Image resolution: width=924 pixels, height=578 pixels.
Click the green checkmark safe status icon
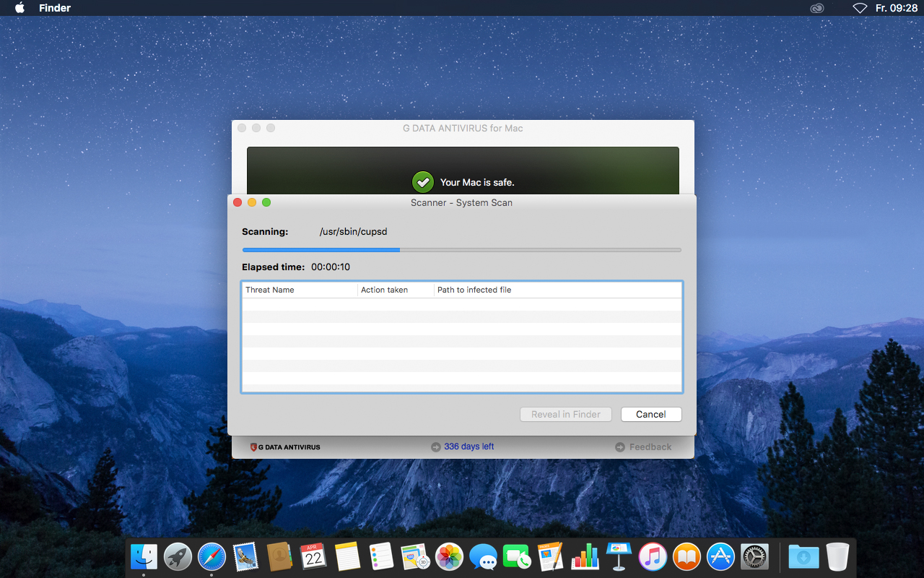(422, 182)
